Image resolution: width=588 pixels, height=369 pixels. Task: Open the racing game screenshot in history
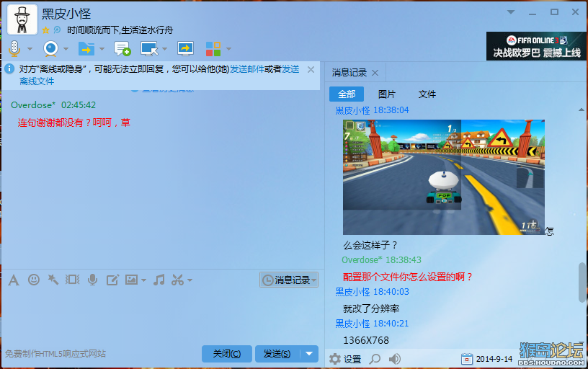point(444,177)
